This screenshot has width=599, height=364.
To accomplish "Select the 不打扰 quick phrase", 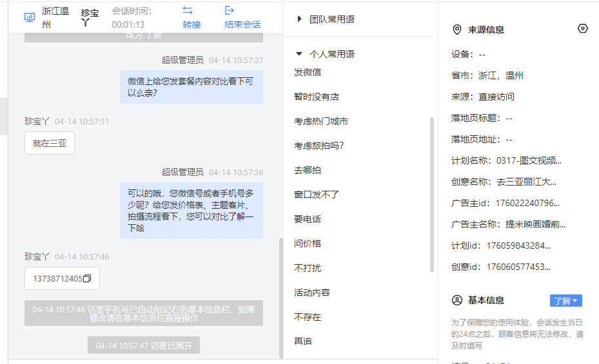I will 308,268.
